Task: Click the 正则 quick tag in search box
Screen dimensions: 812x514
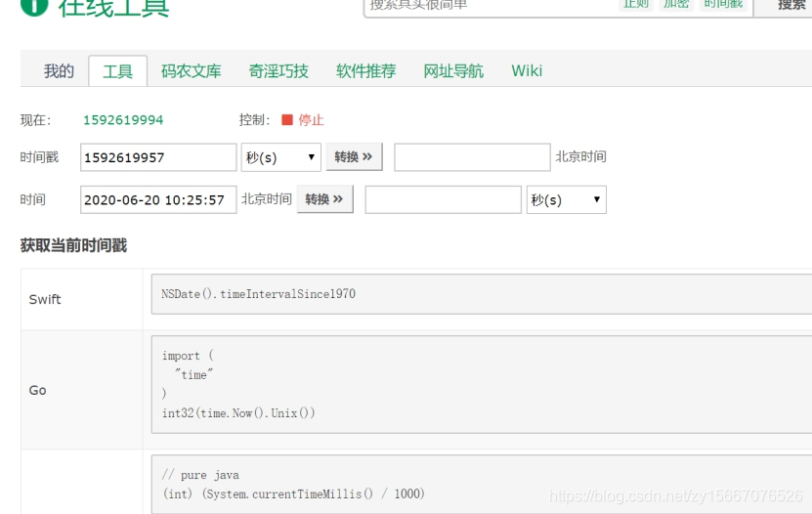Action: (x=636, y=4)
